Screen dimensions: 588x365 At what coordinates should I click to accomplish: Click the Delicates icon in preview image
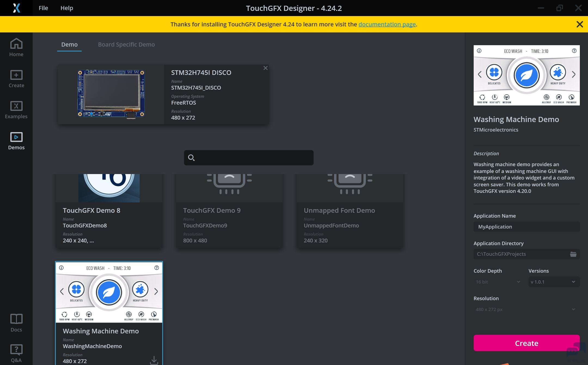pos(494,72)
